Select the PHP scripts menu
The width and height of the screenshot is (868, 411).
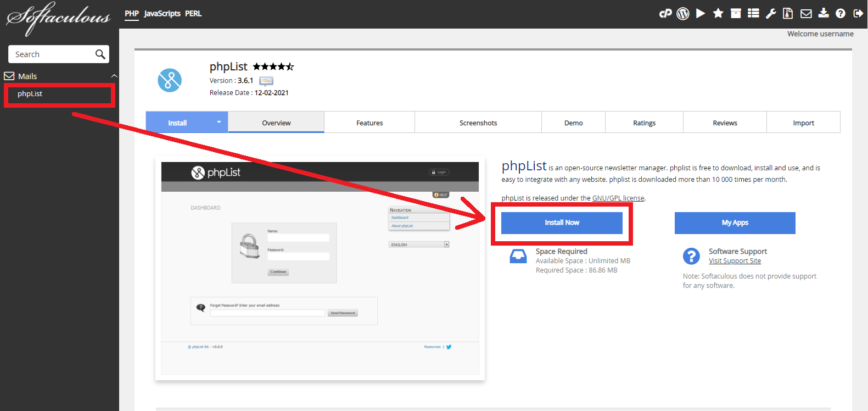(x=132, y=14)
